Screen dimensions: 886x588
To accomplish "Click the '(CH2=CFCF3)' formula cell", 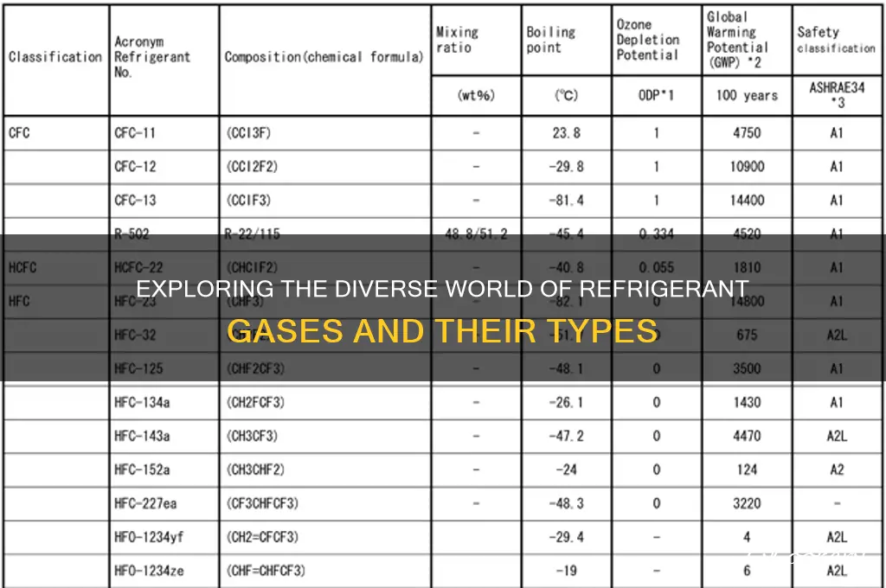I will (262, 537).
